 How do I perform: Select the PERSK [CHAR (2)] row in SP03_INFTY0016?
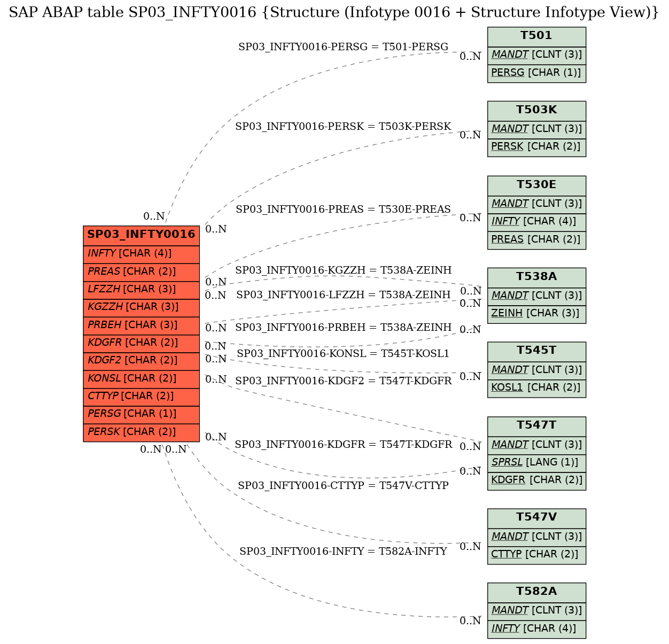(x=141, y=432)
